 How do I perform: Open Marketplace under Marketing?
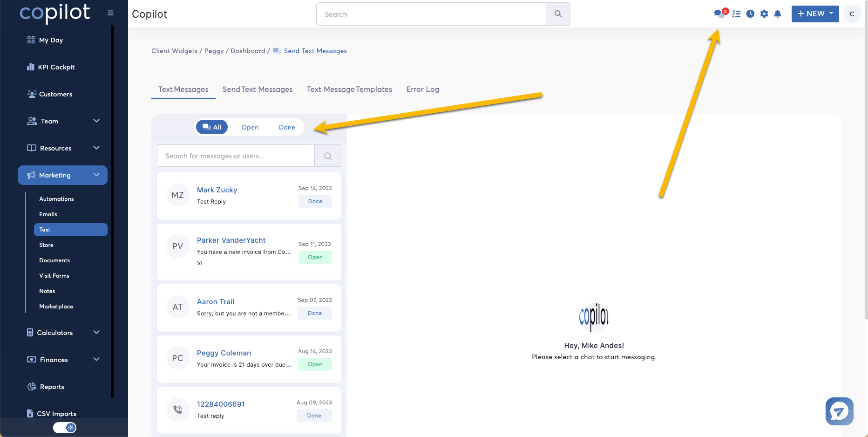coord(56,307)
